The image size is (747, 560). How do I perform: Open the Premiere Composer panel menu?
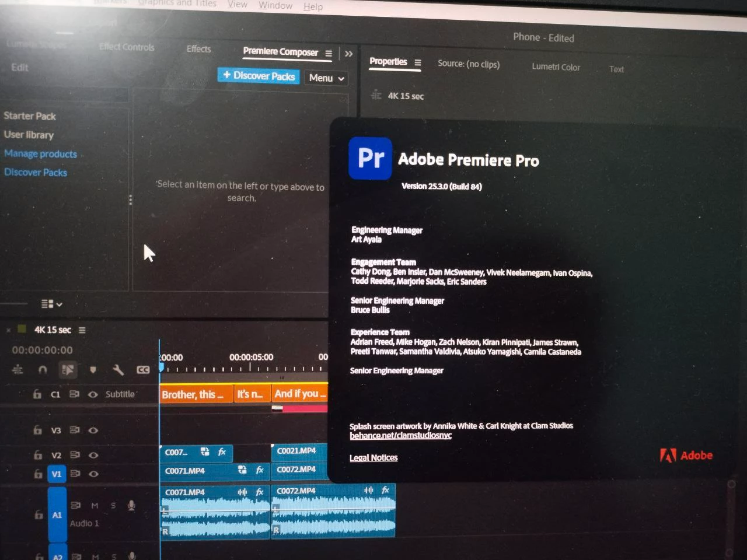[329, 53]
